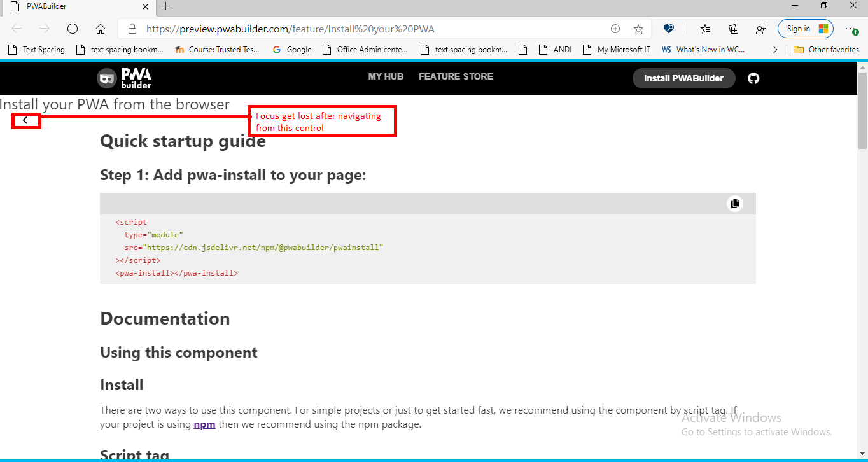Open the Text Spacing bookmark

(36, 49)
